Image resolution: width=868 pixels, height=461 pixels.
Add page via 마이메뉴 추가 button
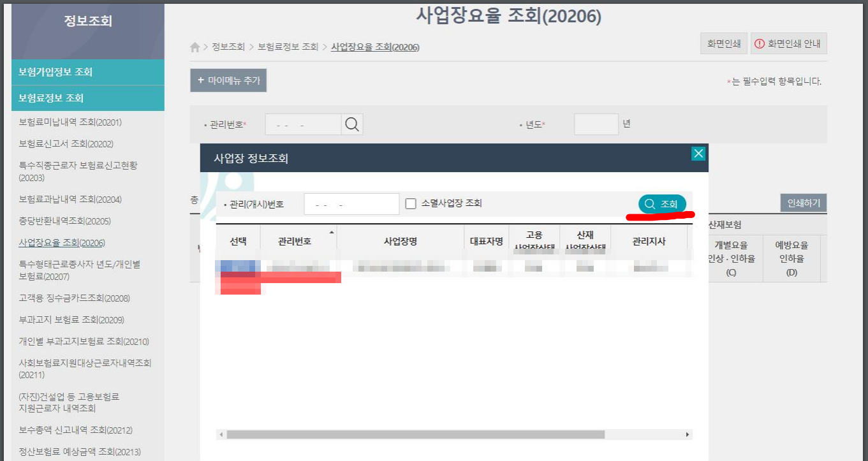pyautogui.click(x=228, y=80)
